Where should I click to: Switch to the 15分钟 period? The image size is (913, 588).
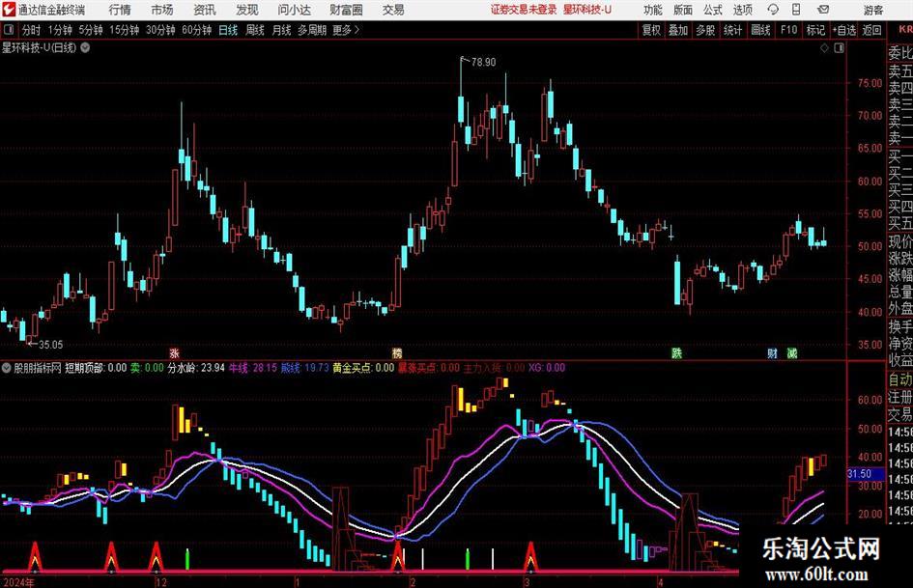point(125,30)
